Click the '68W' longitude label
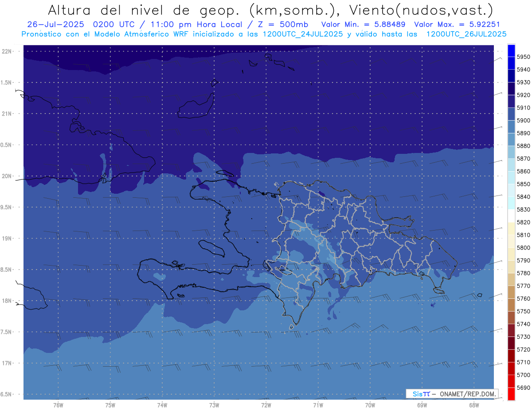The width and height of the screenshot is (532, 411). click(x=474, y=405)
